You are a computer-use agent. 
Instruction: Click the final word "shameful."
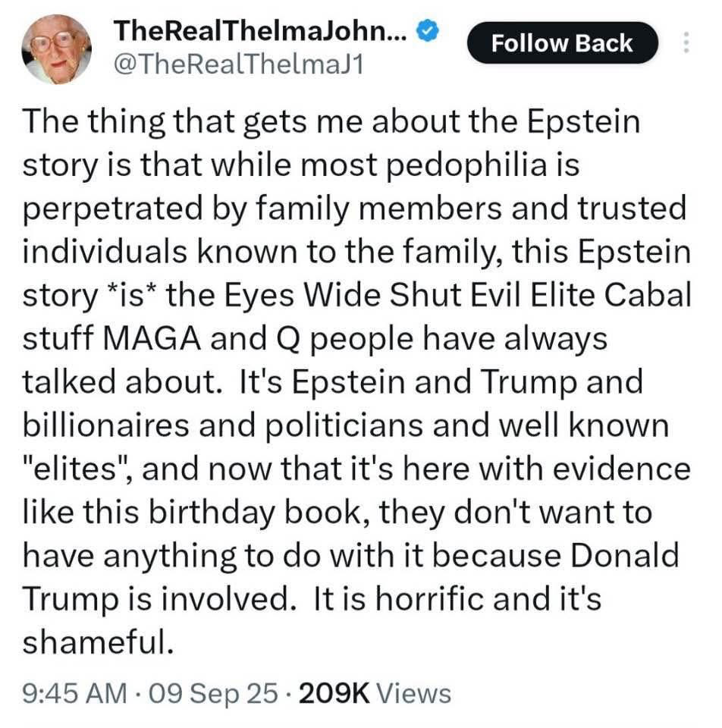point(94,642)
